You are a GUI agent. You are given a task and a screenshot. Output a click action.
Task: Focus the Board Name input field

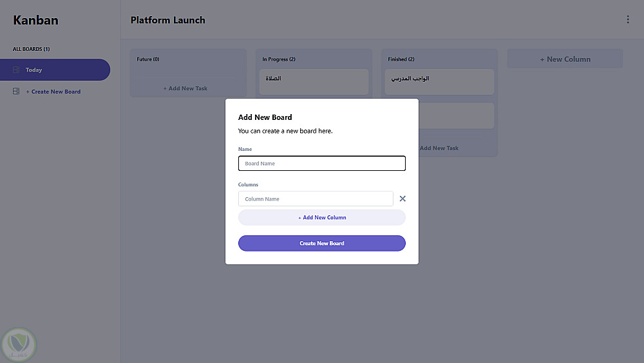point(322,163)
